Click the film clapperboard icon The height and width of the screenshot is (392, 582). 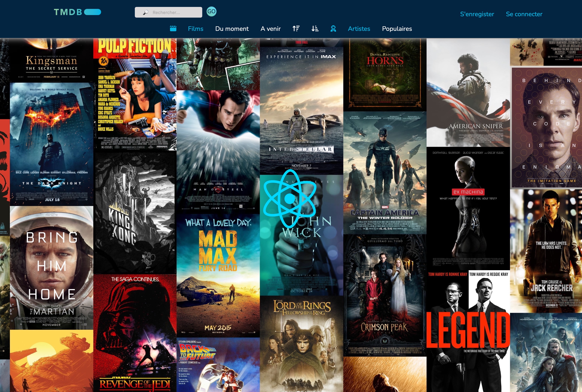click(173, 28)
